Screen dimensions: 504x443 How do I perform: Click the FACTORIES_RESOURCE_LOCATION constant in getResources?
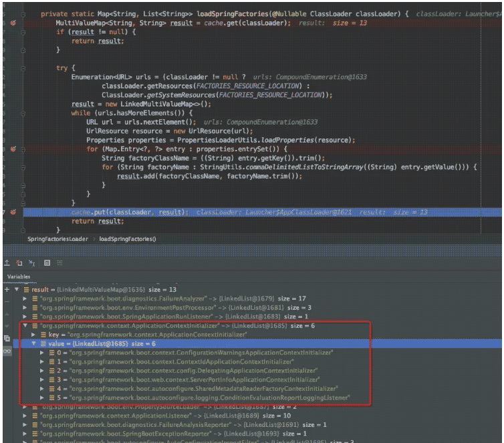pyautogui.click(x=249, y=86)
